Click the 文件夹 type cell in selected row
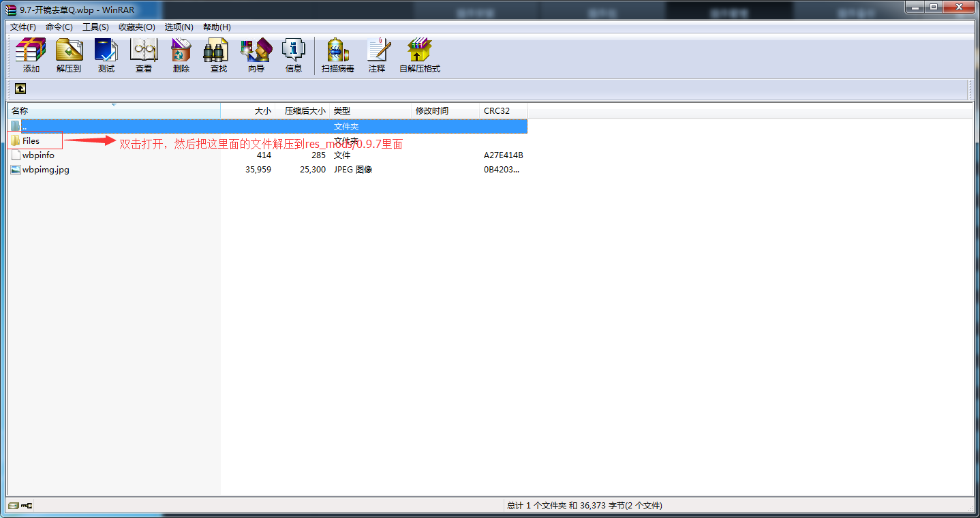 tap(346, 126)
